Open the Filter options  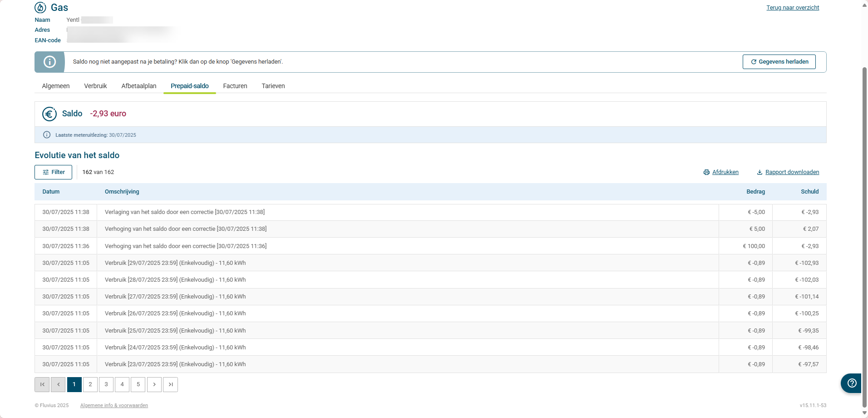click(54, 172)
